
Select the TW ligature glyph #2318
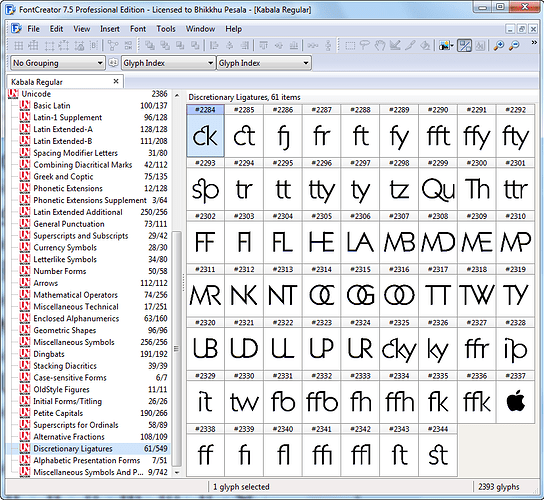click(477, 291)
